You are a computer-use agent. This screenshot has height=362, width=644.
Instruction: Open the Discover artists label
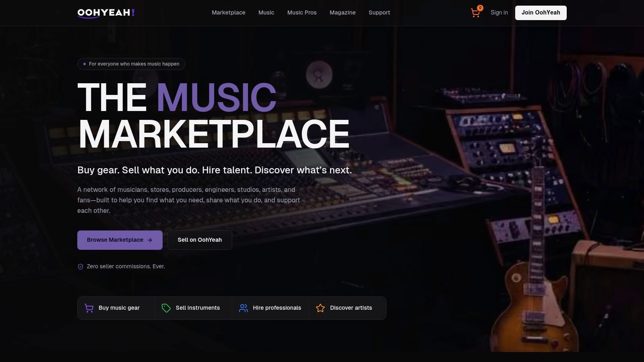[x=351, y=308]
